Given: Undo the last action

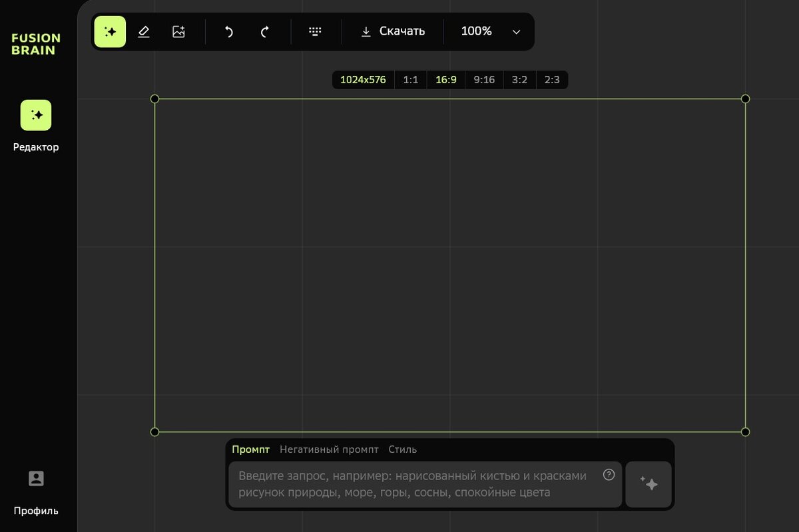Looking at the screenshot, I should tap(229, 31).
